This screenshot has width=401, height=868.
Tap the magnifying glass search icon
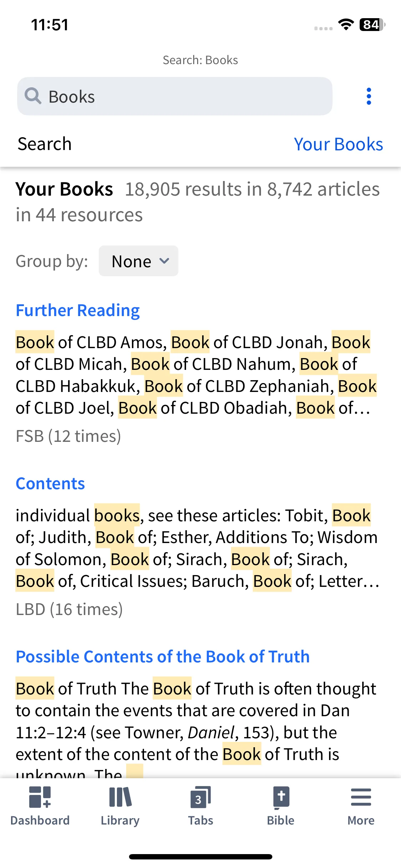tap(33, 96)
